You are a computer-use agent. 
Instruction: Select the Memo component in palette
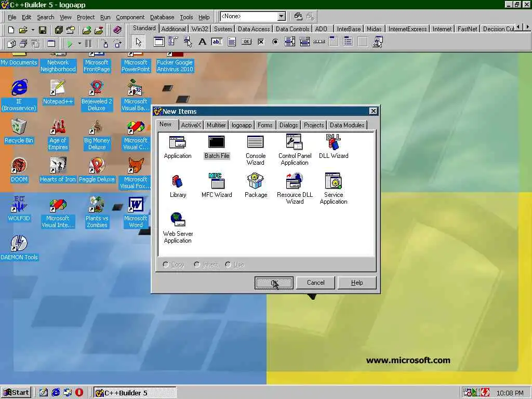[x=232, y=42]
